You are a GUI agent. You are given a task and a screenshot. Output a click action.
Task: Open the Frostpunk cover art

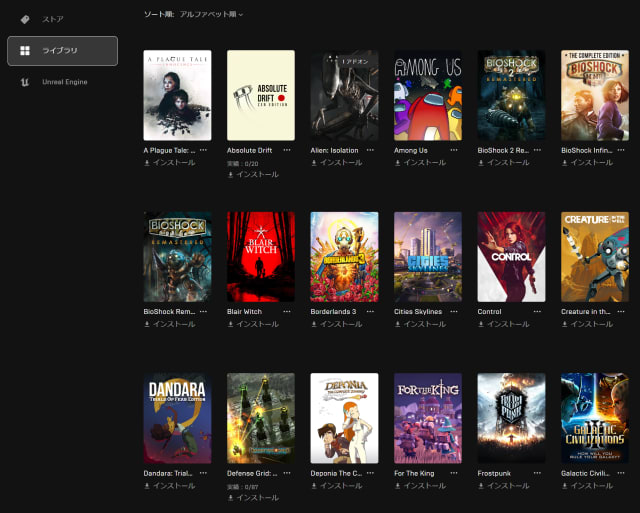point(511,418)
